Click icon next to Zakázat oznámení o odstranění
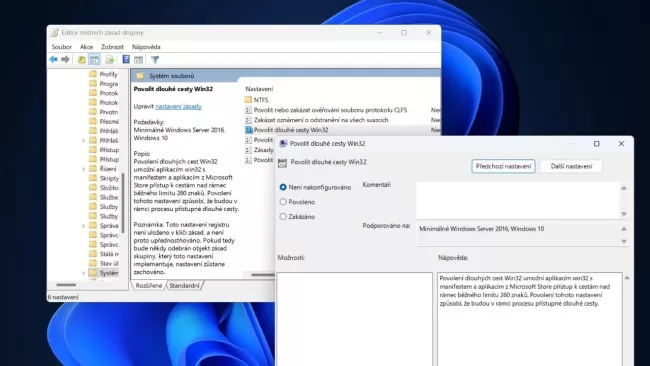 pyautogui.click(x=248, y=120)
